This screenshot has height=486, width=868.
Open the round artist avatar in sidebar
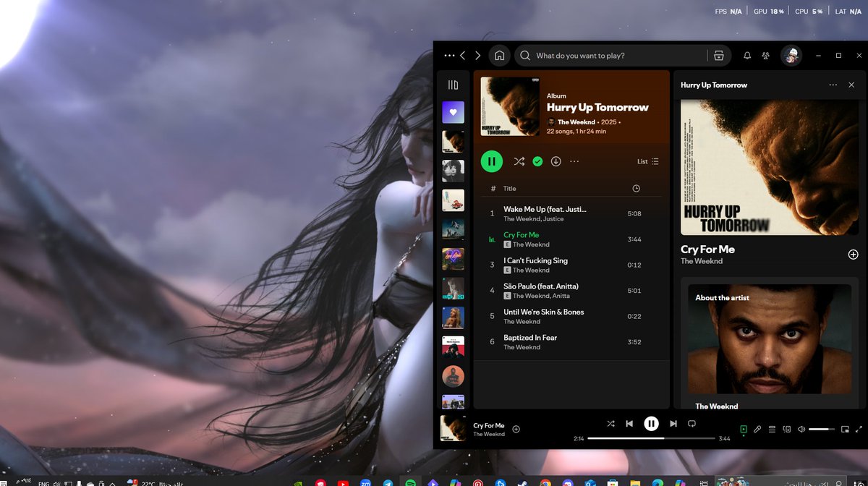(454, 376)
